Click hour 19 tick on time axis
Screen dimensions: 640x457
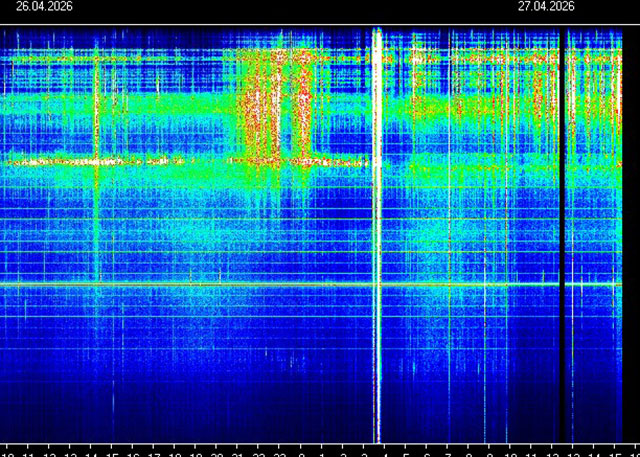coord(197,452)
